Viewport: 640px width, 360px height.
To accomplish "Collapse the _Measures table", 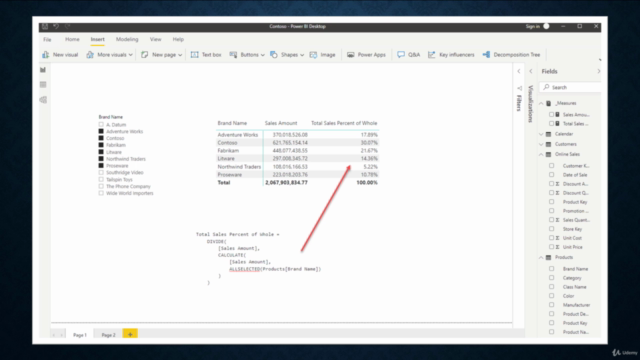I will (541, 103).
